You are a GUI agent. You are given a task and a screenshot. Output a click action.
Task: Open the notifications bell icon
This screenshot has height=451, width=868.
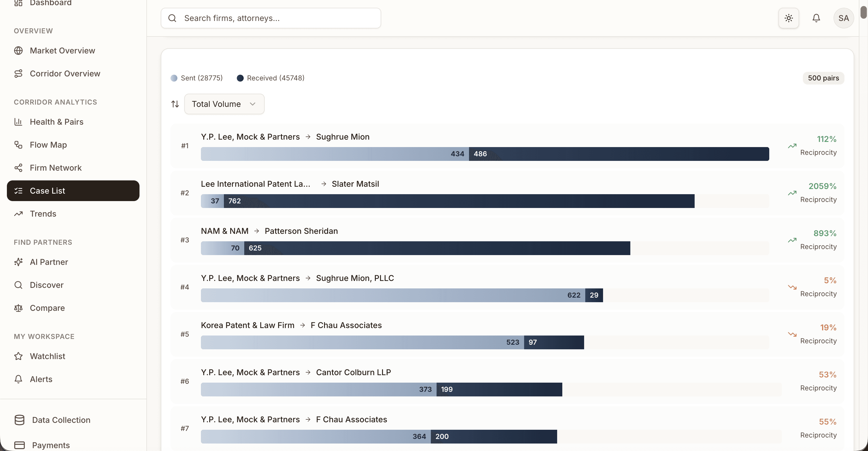[x=816, y=18]
